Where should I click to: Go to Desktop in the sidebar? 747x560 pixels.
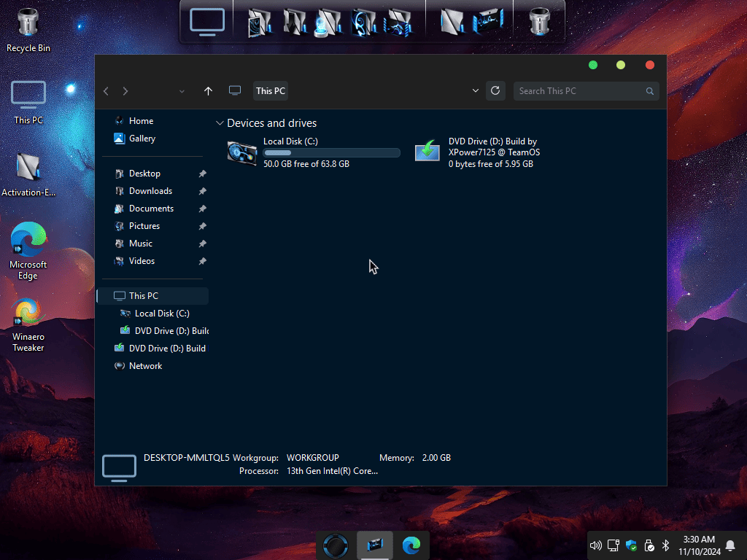tap(144, 174)
